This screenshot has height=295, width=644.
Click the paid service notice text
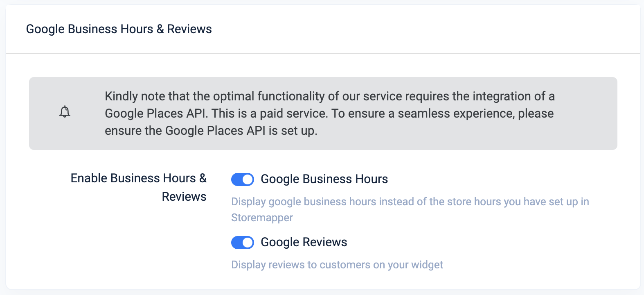pos(329,113)
